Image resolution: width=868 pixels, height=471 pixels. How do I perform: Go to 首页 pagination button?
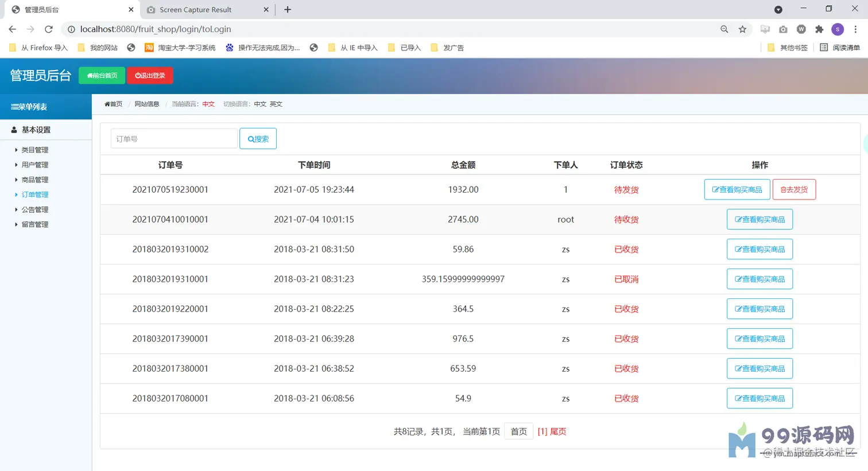pos(518,431)
